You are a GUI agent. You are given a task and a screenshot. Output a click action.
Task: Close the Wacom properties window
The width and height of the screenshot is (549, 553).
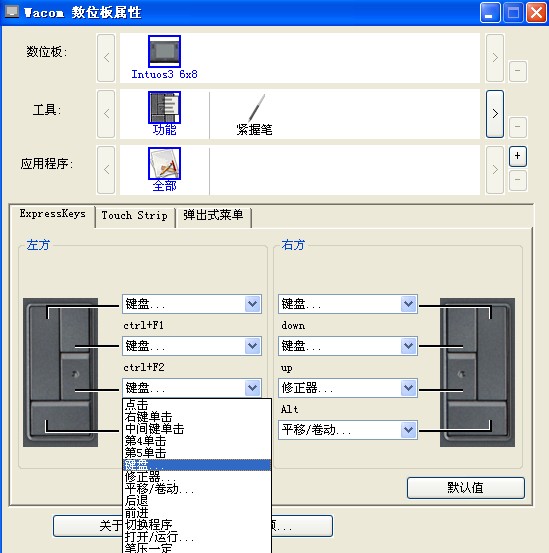[536, 13]
